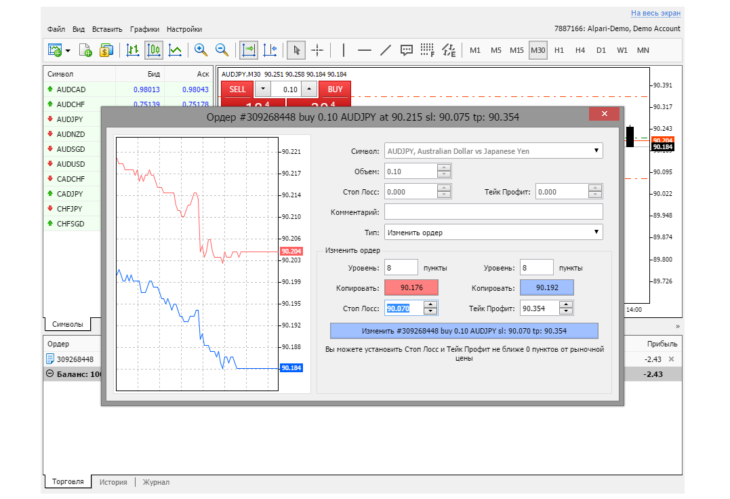Viewport: 730px width, 499px height.
Task: Copy blue price 90.192 to take profit
Action: tap(547, 288)
